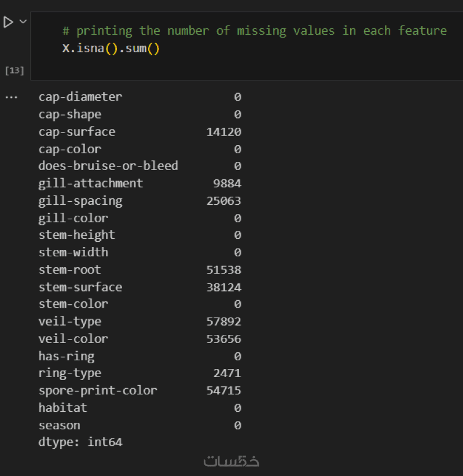
Task: Click the execution count [13] label
Action: point(14,71)
